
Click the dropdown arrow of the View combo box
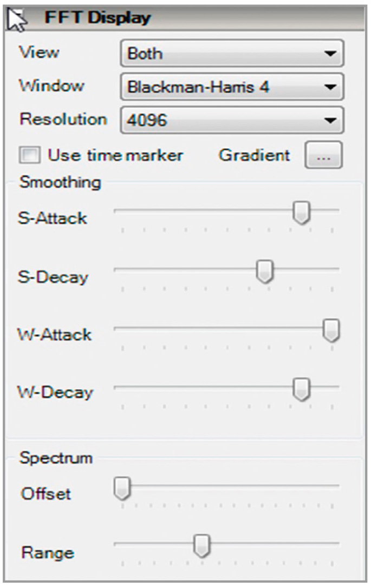(330, 54)
